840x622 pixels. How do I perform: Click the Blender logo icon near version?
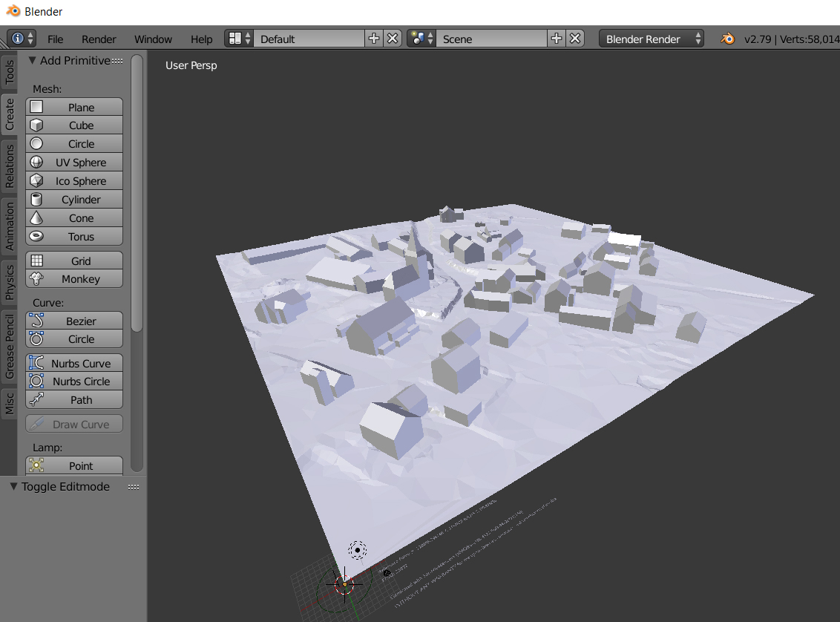point(728,39)
